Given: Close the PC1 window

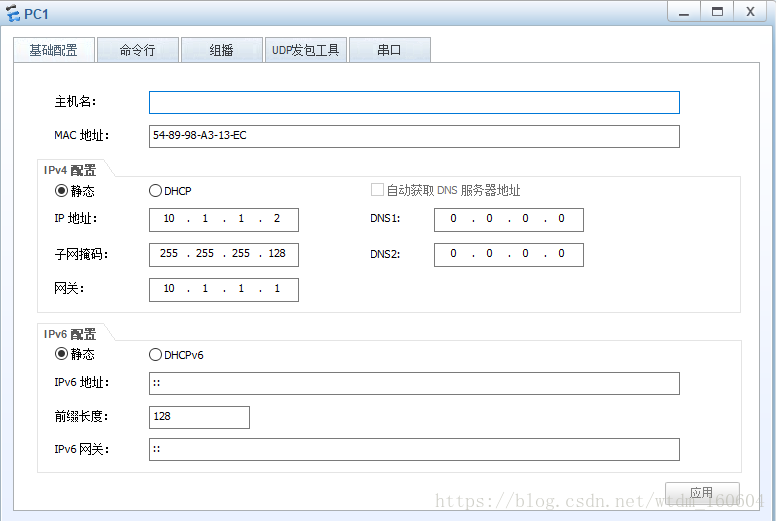Looking at the screenshot, I should point(751,12).
